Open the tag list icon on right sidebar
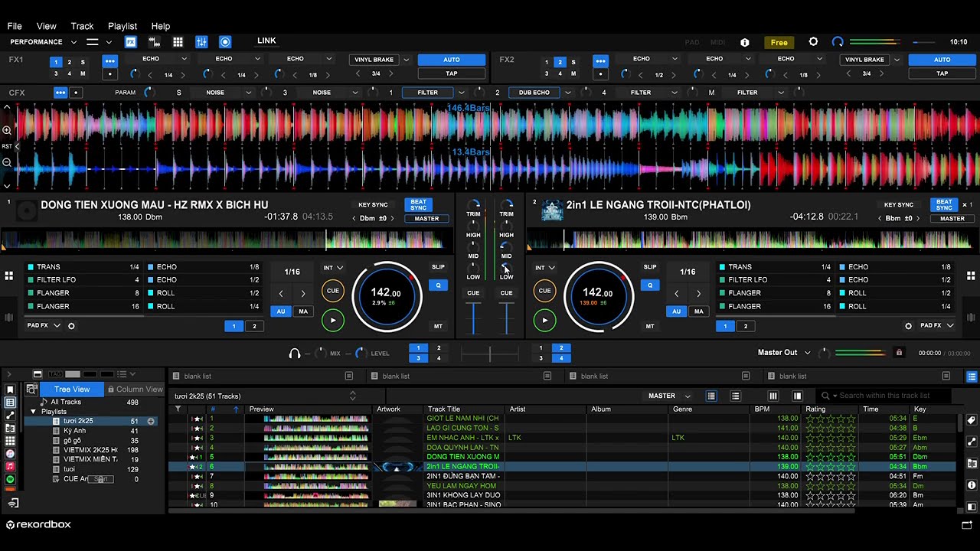 pyautogui.click(x=972, y=420)
